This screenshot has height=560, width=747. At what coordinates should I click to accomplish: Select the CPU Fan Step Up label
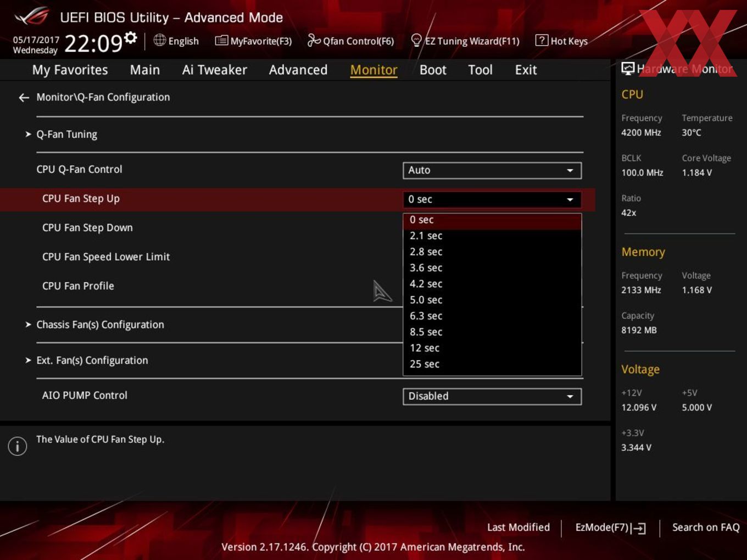(x=81, y=199)
